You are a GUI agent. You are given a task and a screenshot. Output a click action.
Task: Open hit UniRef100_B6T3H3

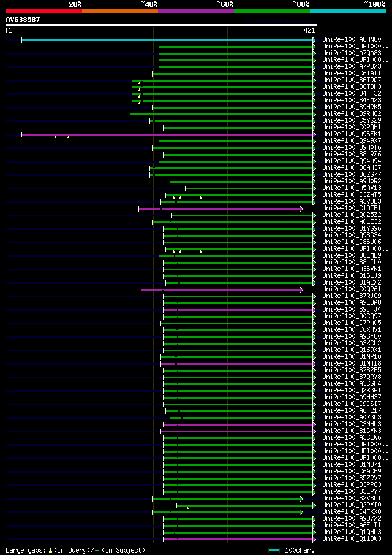point(352,86)
